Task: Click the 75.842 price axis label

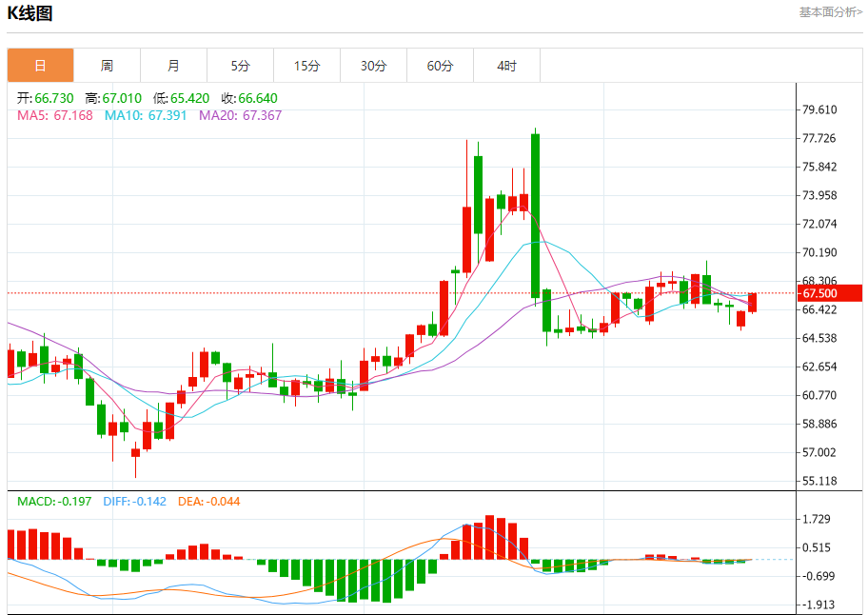Action: pyautogui.click(x=819, y=168)
